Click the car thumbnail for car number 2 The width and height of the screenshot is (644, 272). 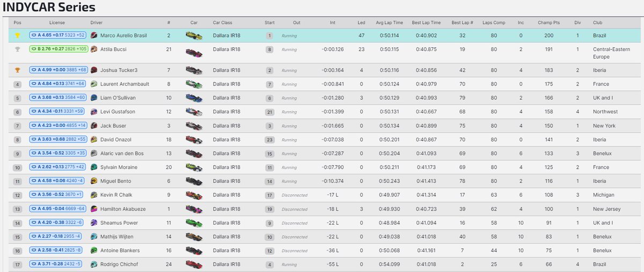(x=194, y=35)
